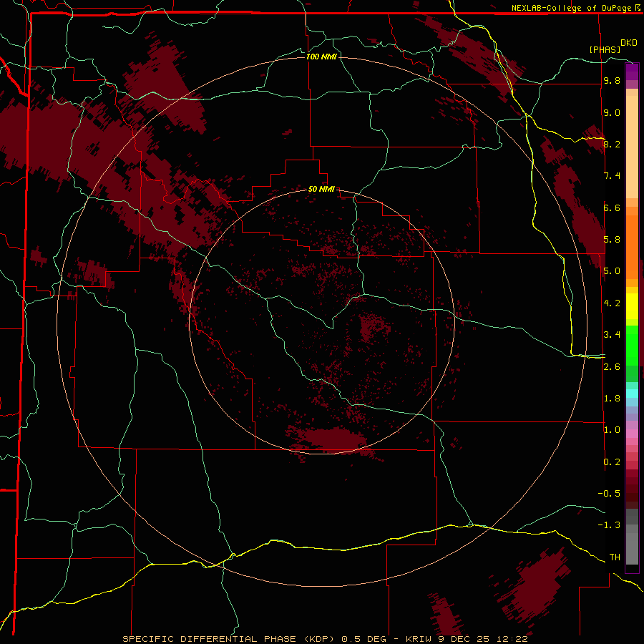Click the bright green segment beside 3.4

click(632, 344)
